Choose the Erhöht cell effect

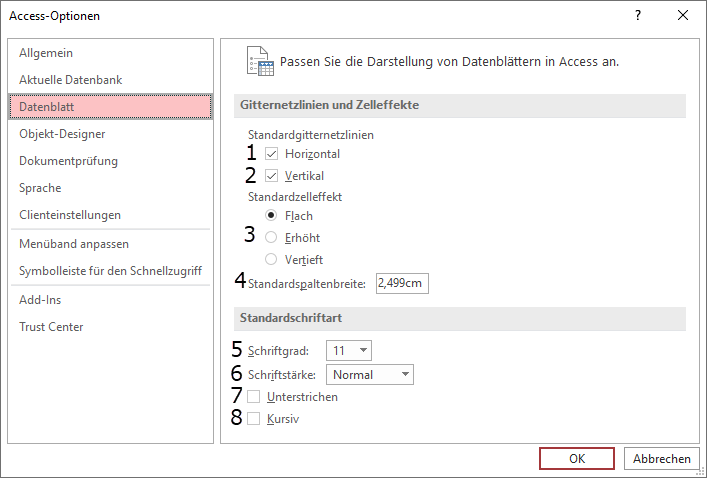(271, 237)
